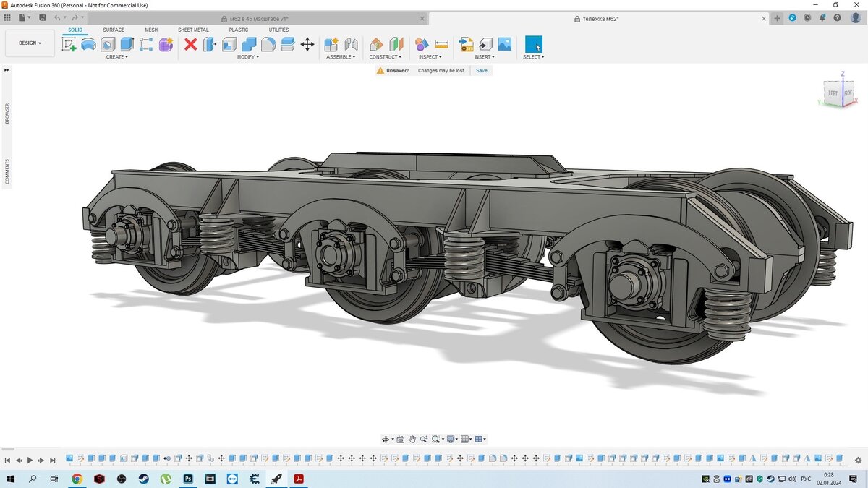Click the Insert Canvas image icon

pos(505,45)
